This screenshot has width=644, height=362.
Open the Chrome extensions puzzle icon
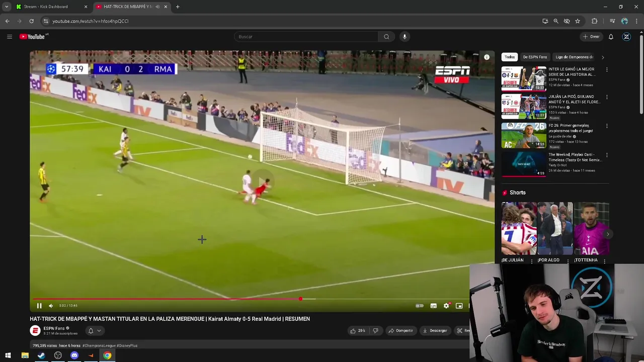(595, 21)
